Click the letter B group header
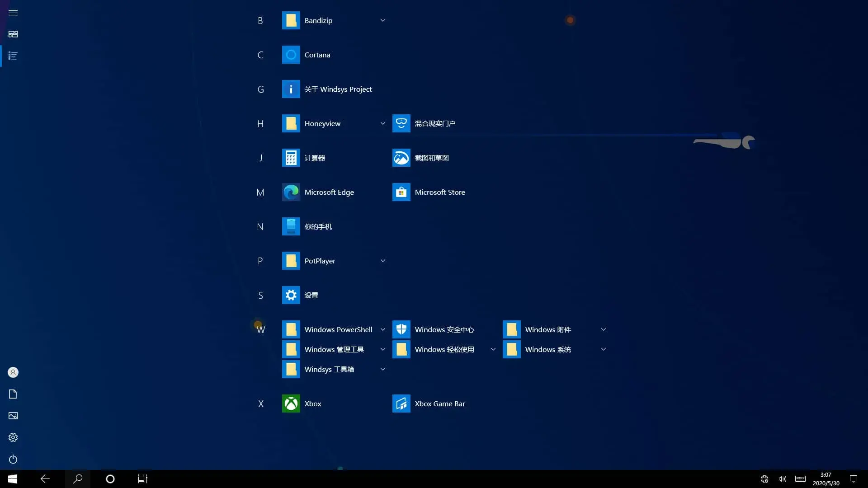Screen dimensions: 868x488 click(260, 21)
